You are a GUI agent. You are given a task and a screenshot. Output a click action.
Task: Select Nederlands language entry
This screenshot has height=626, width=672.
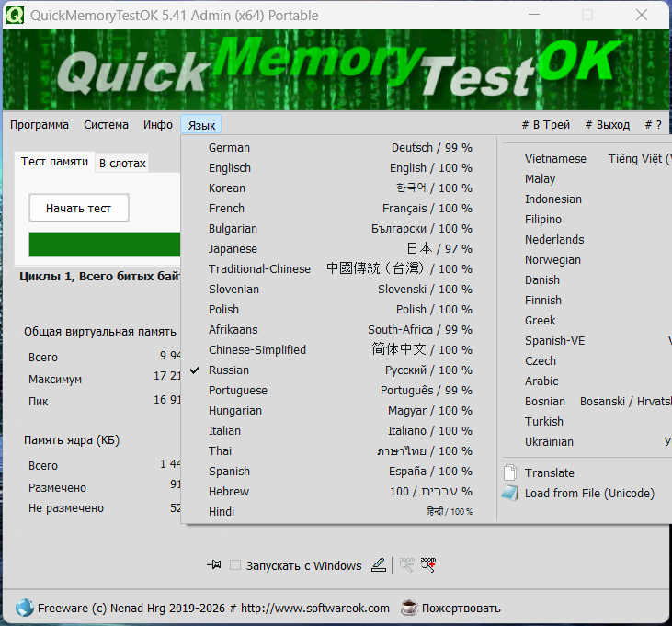pos(587,240)
